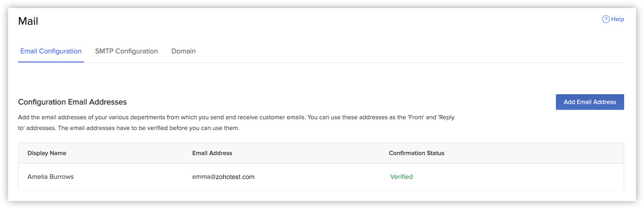644x209 pixels.
Task: Open the Help link text
Action: pos(618,19)
